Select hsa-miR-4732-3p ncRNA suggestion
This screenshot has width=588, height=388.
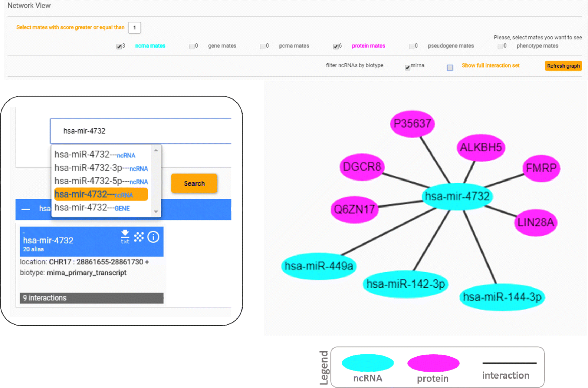coord(101,168)
